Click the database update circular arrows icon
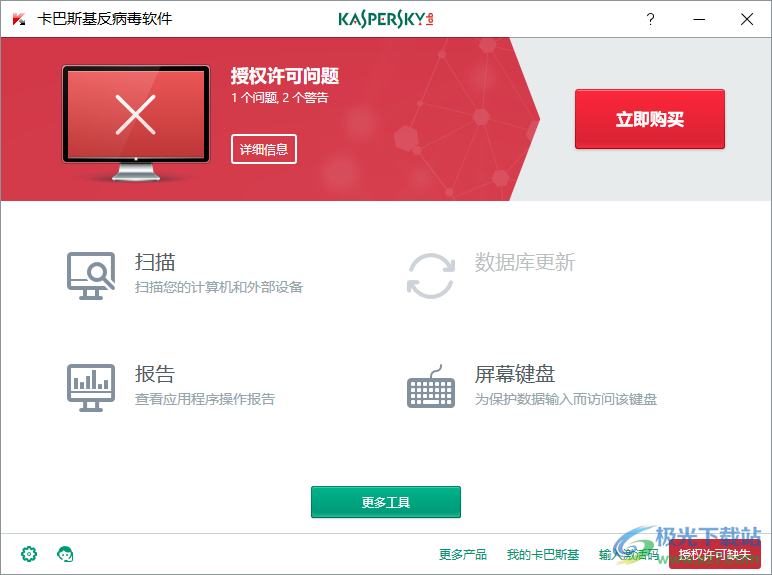 click(431, 276)
